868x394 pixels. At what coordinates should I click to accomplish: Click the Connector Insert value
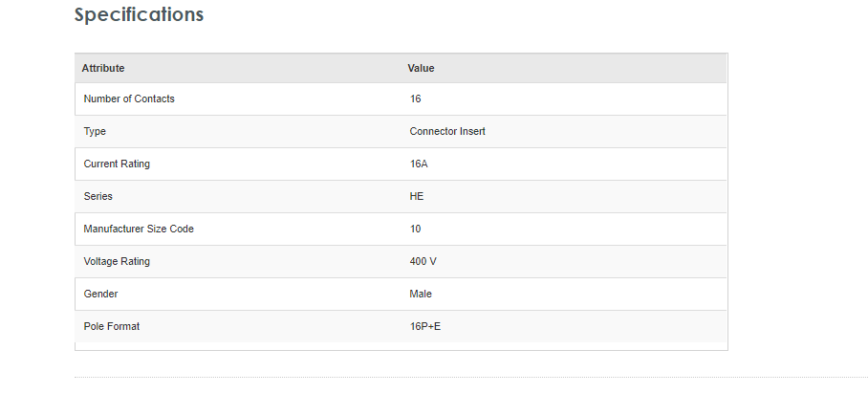[447, 131]
